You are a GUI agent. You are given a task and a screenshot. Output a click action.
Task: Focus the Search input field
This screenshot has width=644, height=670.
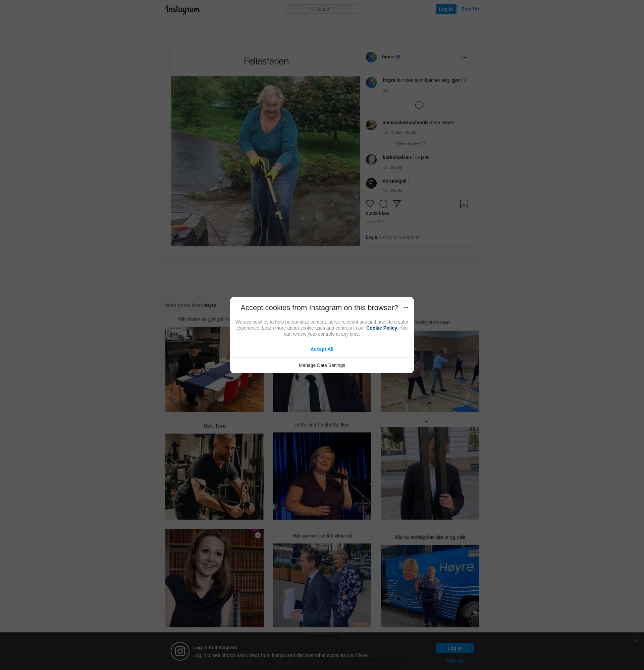322,9
